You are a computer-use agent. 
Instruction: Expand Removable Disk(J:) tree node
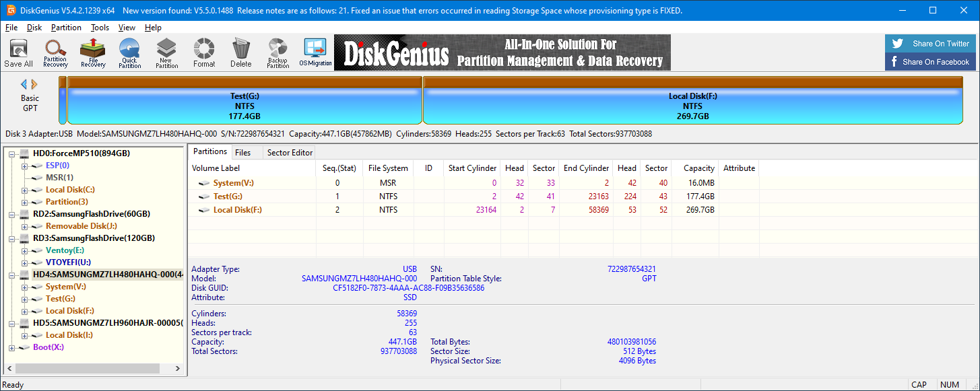(25, 226)
